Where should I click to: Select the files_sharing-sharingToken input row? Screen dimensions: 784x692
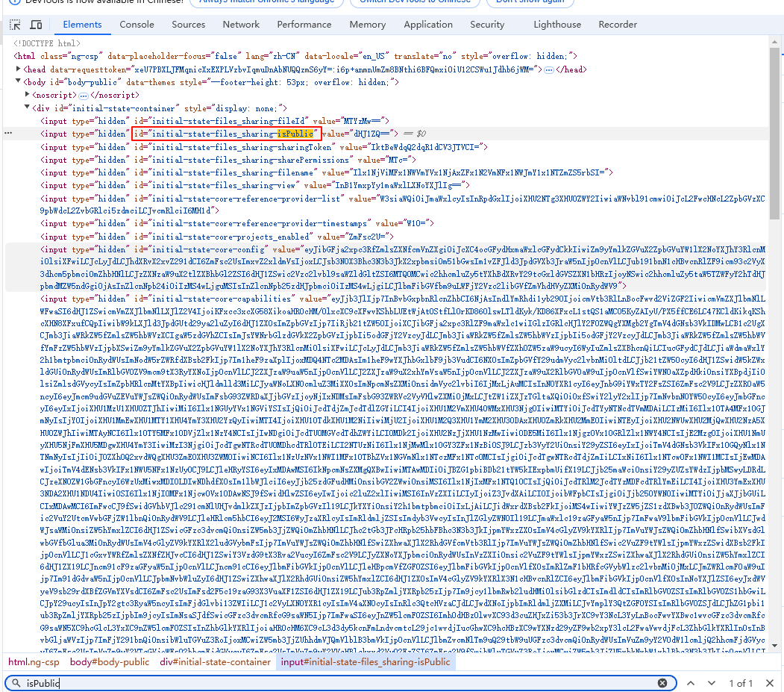pyautogui.click(x=264, y=147)
